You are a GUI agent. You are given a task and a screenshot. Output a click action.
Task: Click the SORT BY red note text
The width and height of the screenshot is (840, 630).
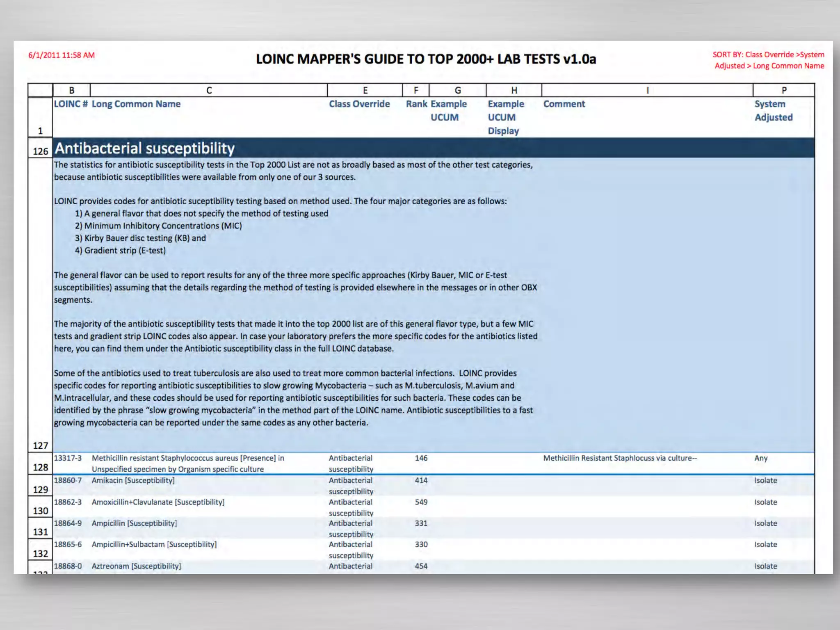click(x=768, y=60)
